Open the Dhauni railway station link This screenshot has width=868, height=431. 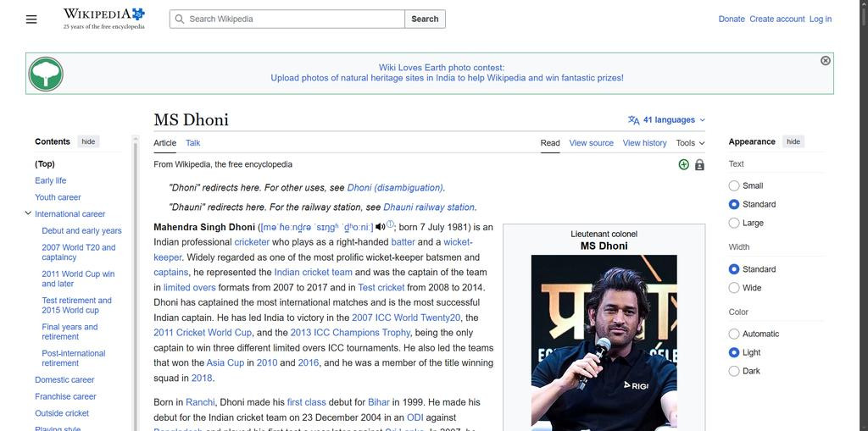(429, 207)
